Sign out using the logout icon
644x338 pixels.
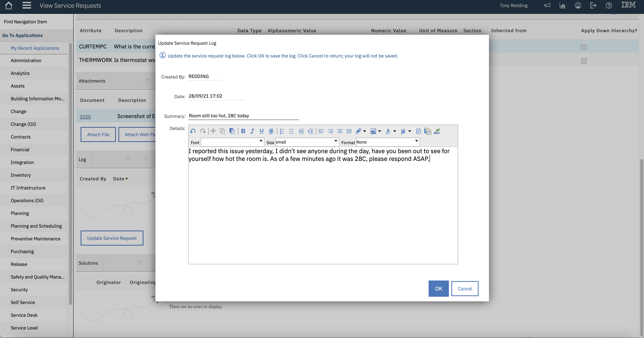pos(593,5)
